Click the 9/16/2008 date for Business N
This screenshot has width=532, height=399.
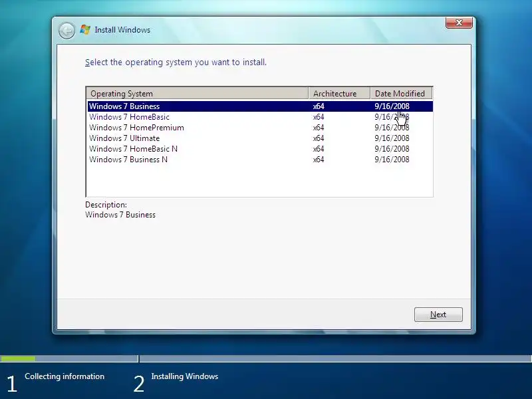pos(392,160)
